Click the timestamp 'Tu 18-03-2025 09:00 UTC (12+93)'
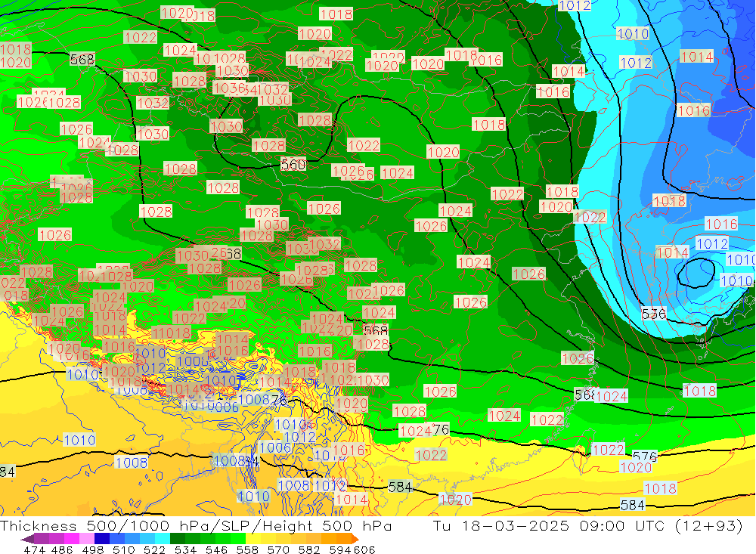 [x=587, y=525]
